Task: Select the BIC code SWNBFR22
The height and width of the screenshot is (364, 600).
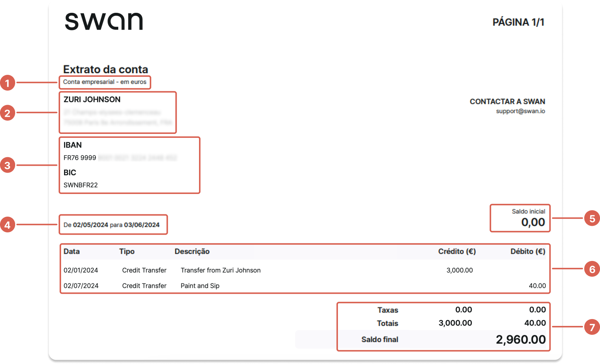Action: 80,185
